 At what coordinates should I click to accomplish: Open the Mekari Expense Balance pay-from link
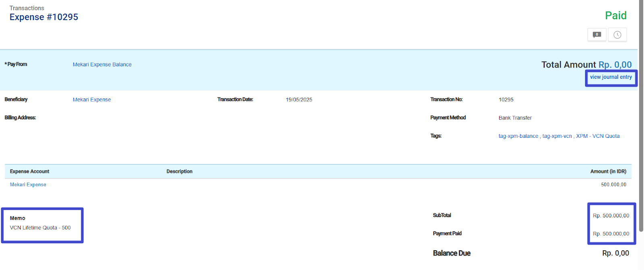point(102,64)
